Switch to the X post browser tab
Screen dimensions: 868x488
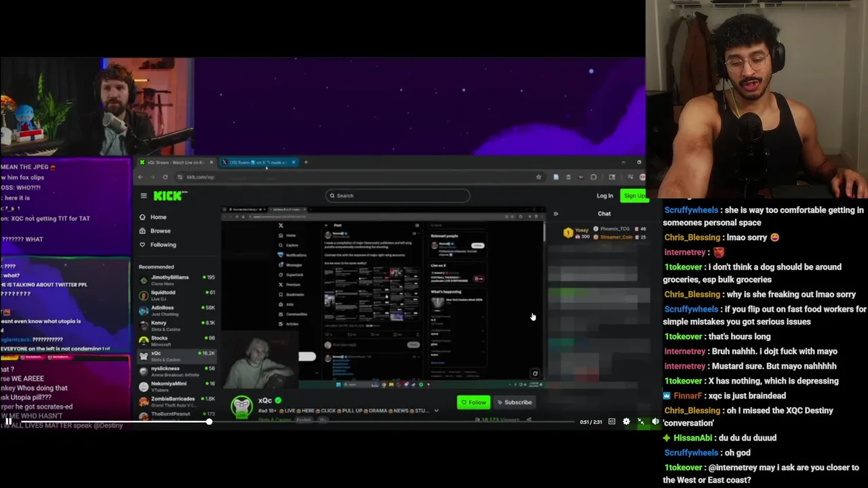coord(258,163)
